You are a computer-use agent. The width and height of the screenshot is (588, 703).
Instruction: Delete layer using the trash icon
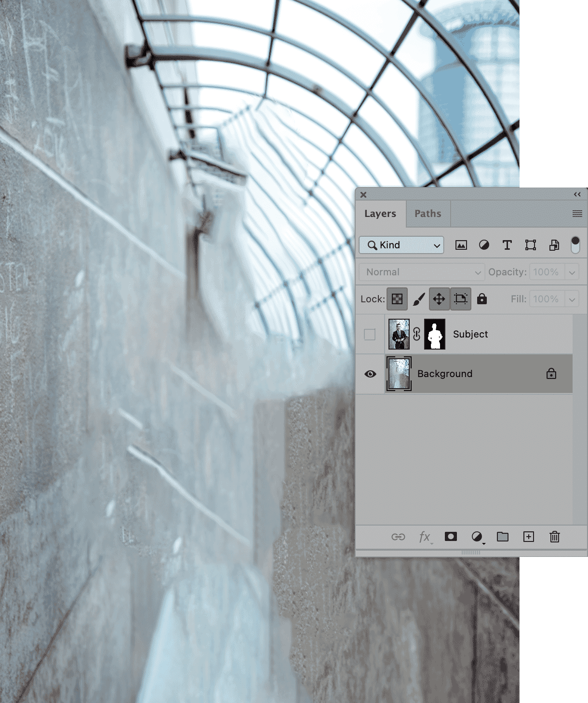click(554, 537)
